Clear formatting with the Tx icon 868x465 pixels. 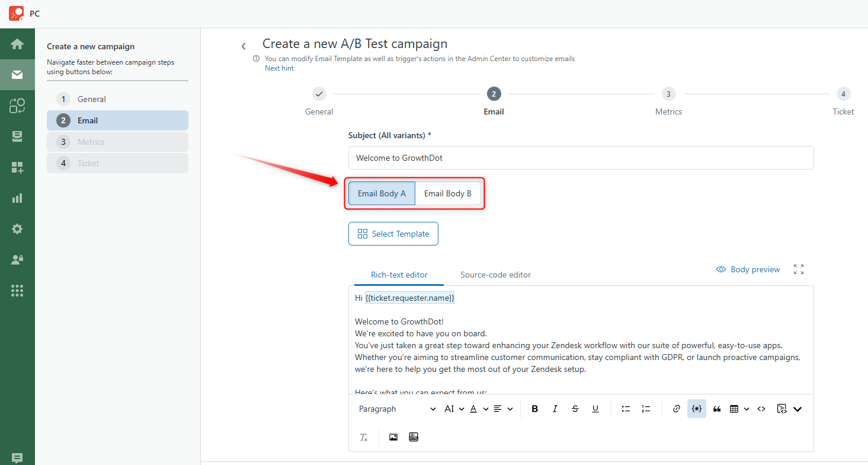pyautogui.click(x=364, y=437)
